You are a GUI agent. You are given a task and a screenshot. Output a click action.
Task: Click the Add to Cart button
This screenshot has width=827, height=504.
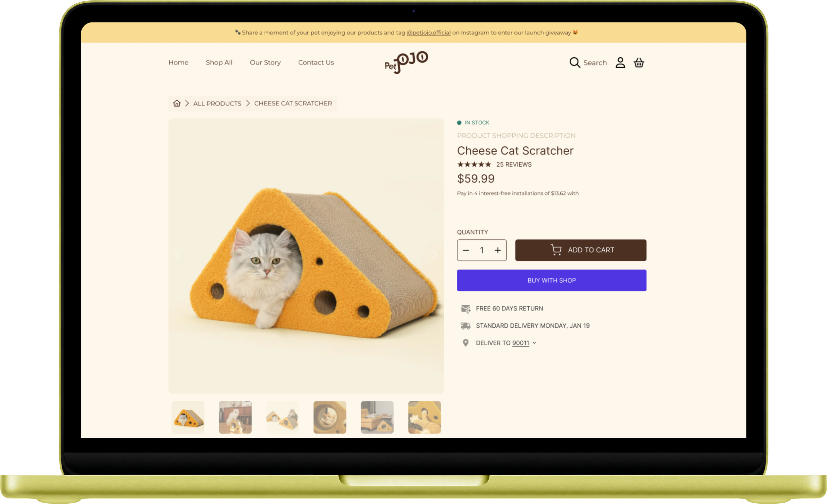pos(581,250)
